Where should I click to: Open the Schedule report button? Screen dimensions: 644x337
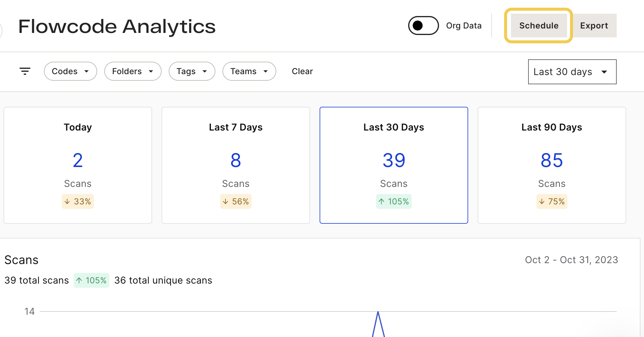539,26
